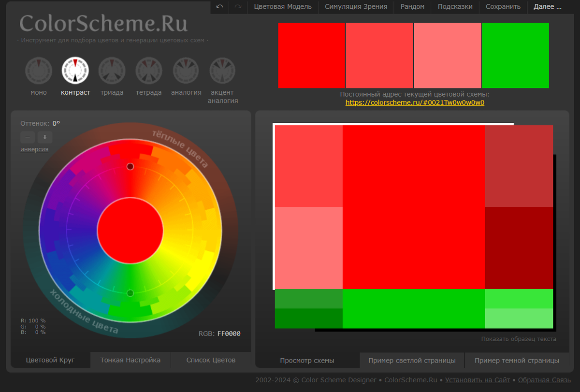Select the triad scheme wheel icon
Viewport: 580px width, 392px height.
[112, 71]
